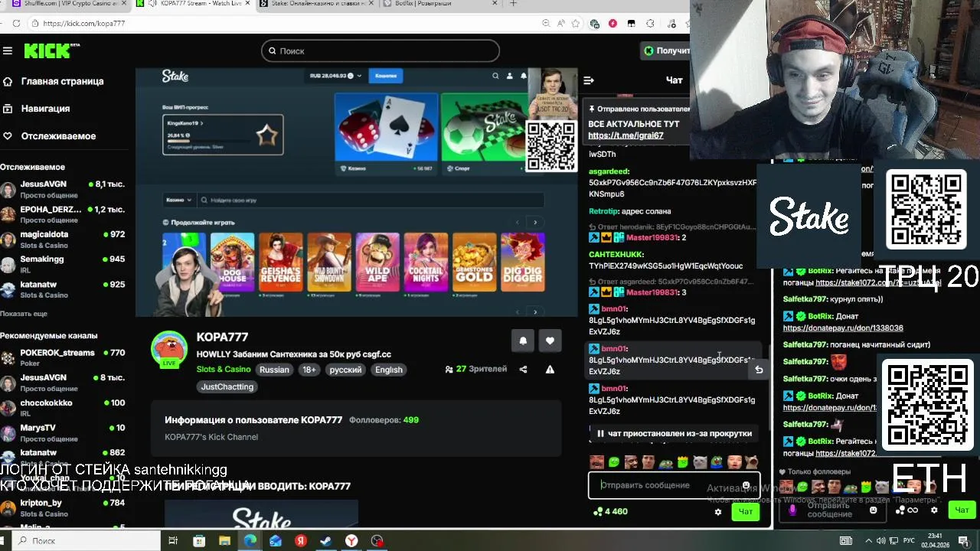Click the KOPA777 channel avatar
This screenshot has height=551, width=980.
(x=169, y=350)
